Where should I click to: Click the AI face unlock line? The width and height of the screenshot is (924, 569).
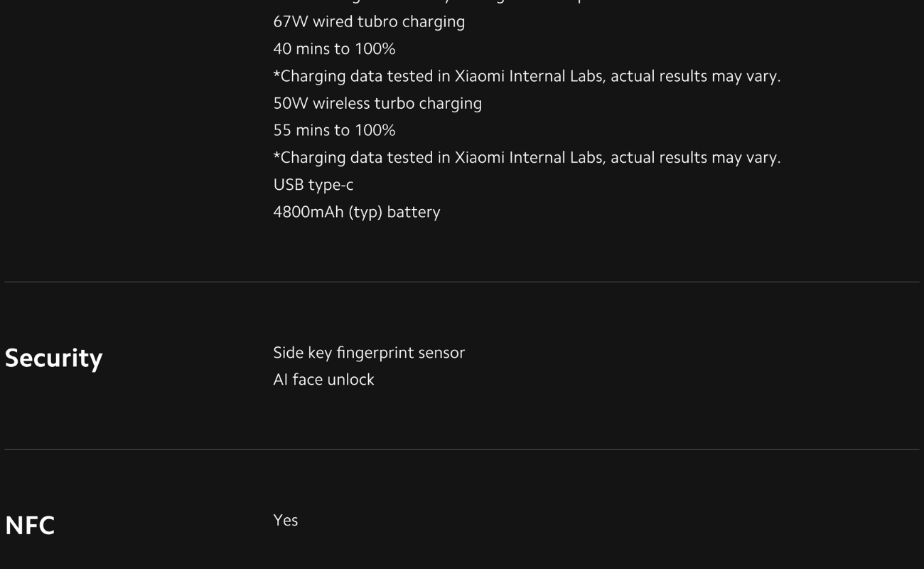[323, 380]
